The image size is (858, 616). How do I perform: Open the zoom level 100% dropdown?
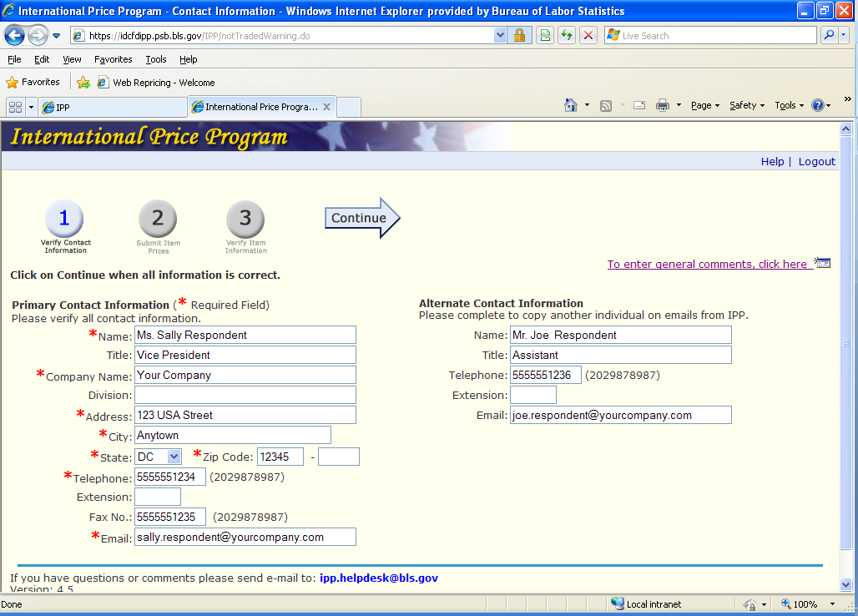(831, 604)
